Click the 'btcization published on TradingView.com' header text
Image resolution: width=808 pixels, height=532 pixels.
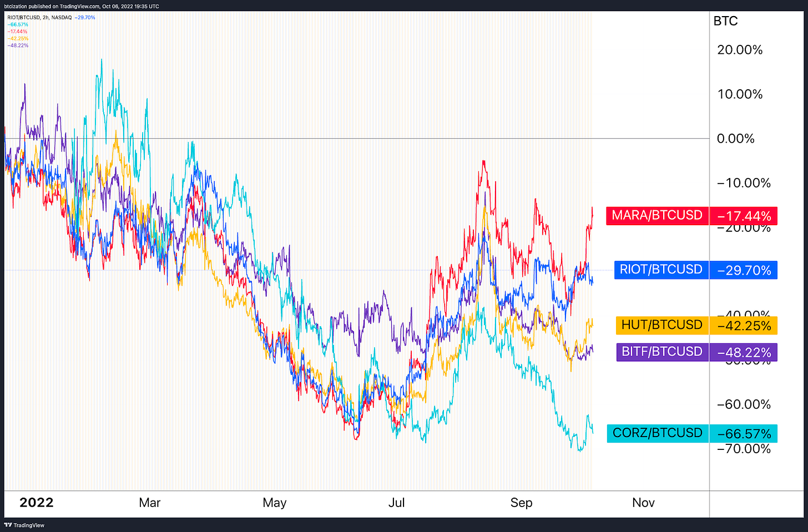pyautogui.click(x=82, y=7)
